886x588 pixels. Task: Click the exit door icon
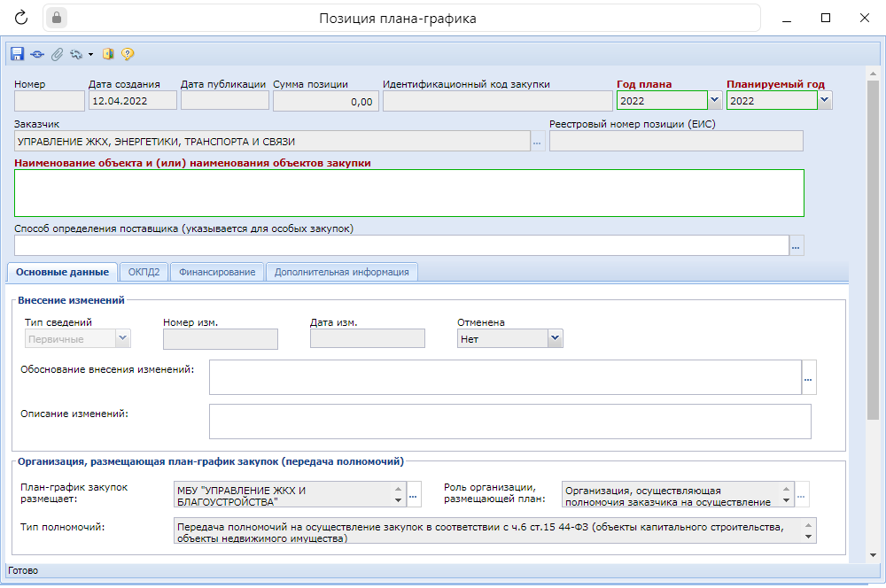click(108, 54)
